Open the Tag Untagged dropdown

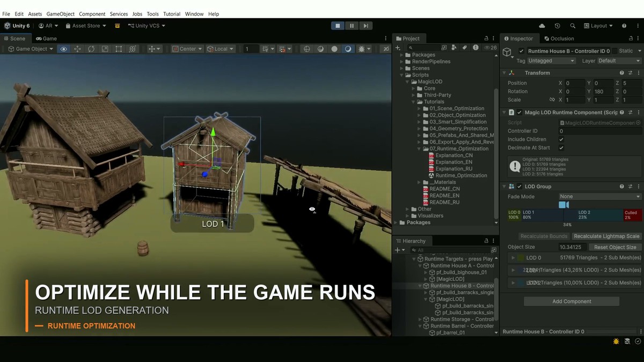pyautogui.click(x=551, y=61)
